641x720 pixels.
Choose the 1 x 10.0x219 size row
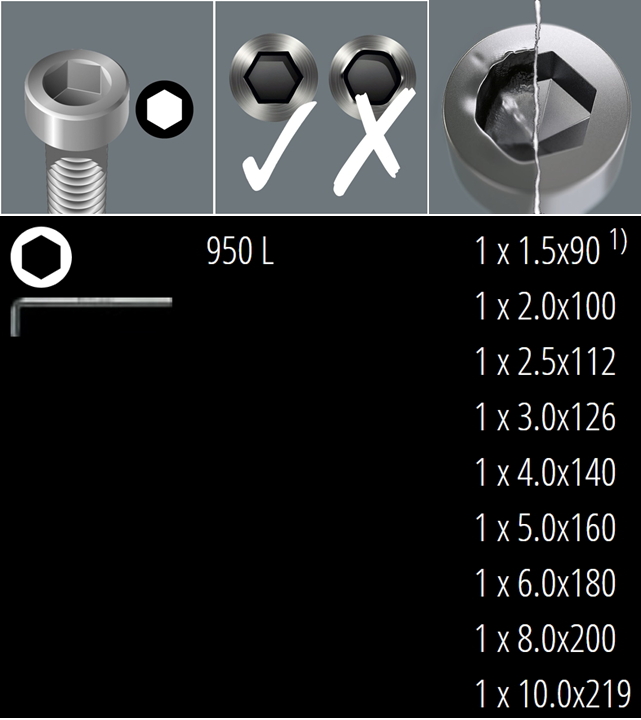tap(553, 693)
